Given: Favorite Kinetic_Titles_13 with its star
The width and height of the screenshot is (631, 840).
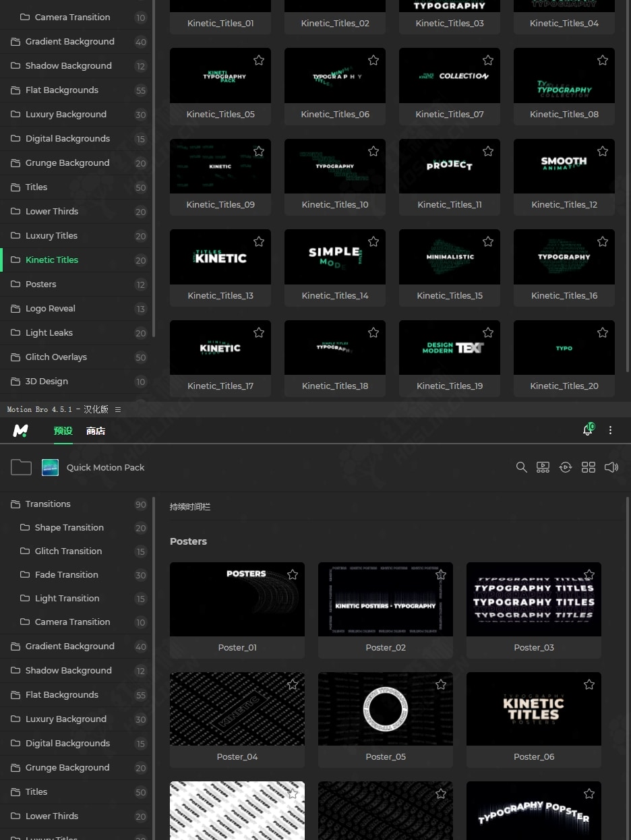Looking at the screenshot, I should pyautogui.click(x=259, y=241).
